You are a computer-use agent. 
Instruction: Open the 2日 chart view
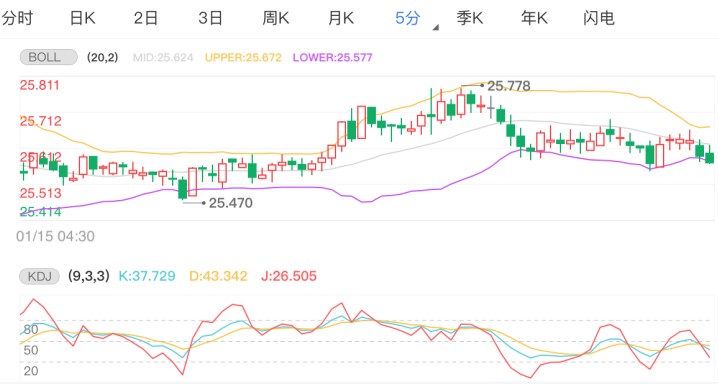[x=146, y=18]
